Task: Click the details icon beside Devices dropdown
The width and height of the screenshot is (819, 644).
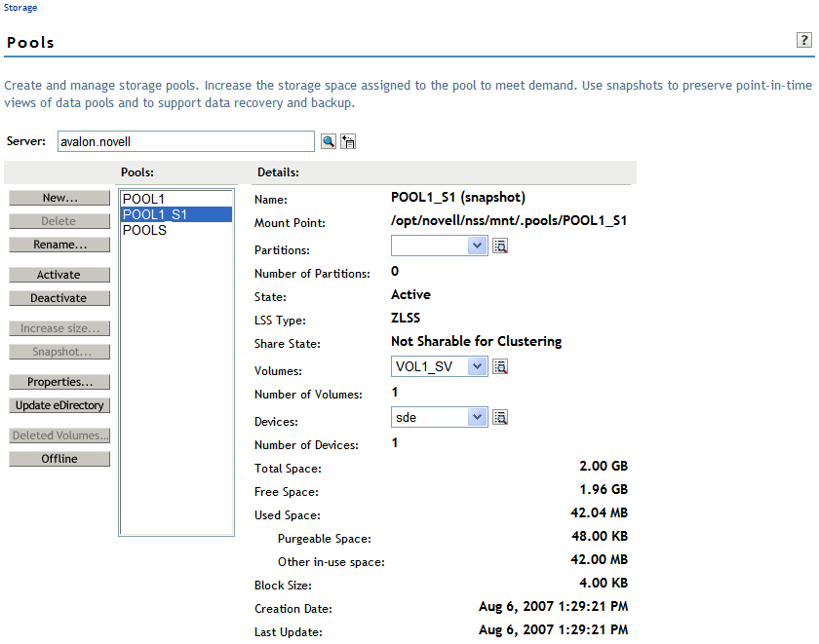Action: pos(500,418)
